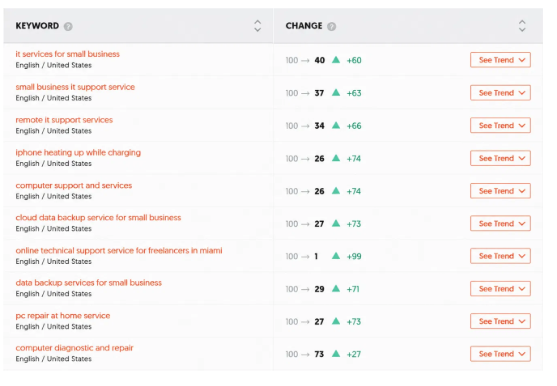Click rank 40 in the first row

pyautogui.click(x=320, y=60)
